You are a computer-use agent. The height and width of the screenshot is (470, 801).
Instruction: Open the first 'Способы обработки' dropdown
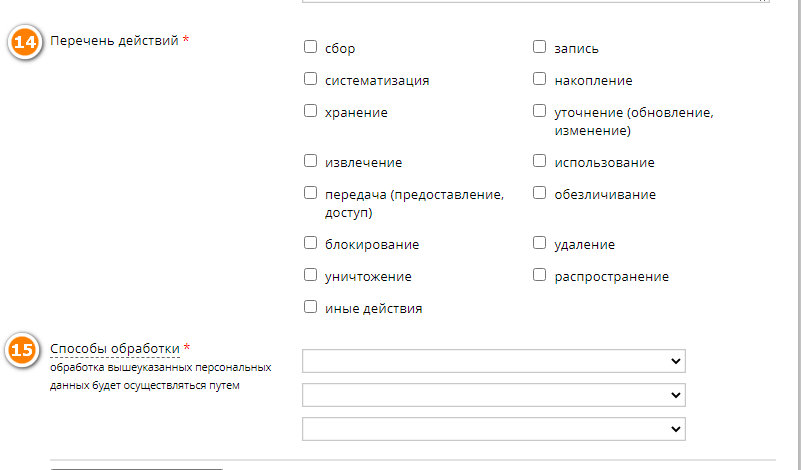493,361
